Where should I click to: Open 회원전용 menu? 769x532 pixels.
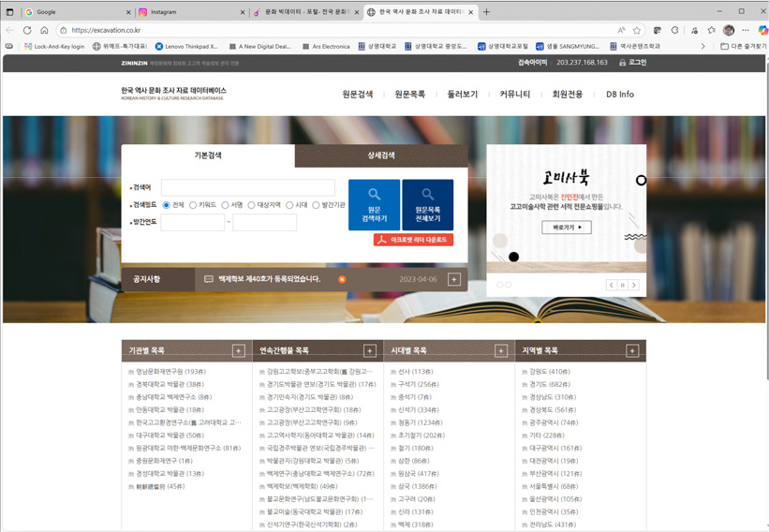568,95
